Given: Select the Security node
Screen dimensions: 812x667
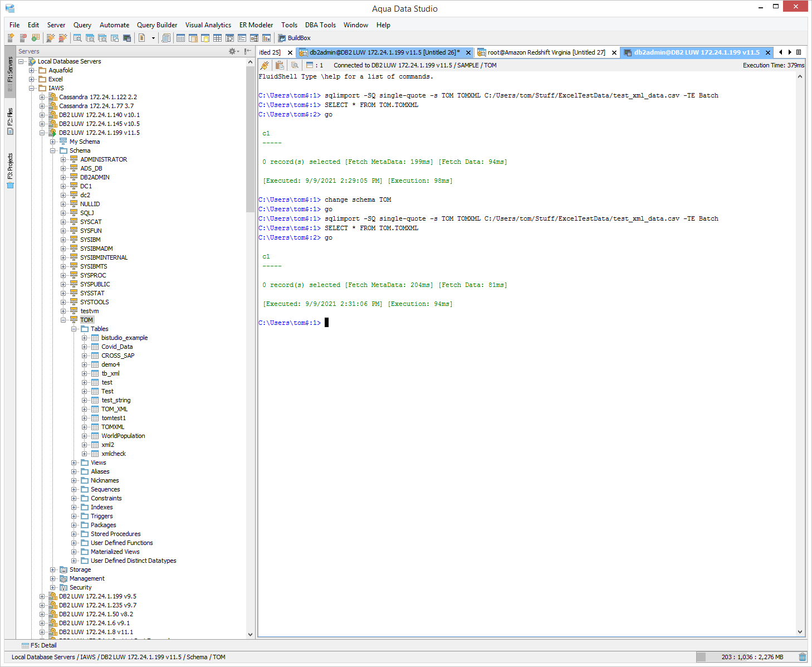Looking at the screenshot, I should click(81, 587).
